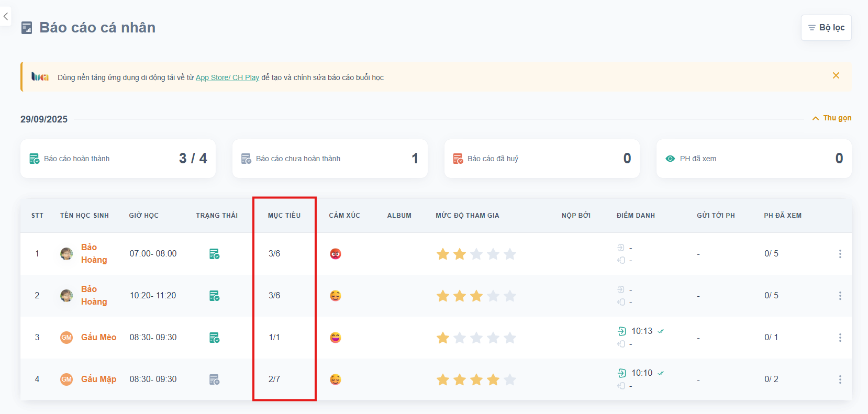Screen dimensions: 868x414
Task: Set fifth star rating for Gấu Mập
Action: pos(510,379)
